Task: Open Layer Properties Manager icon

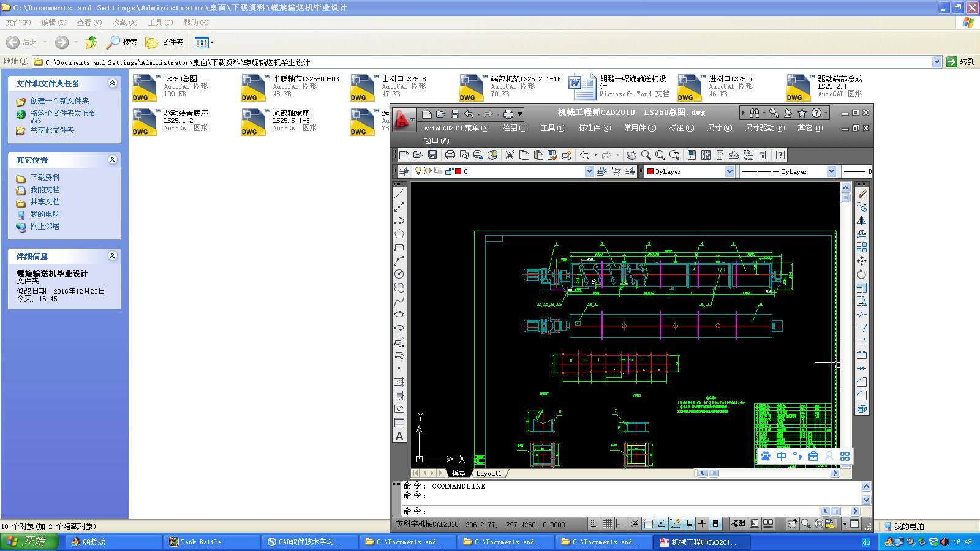Action: 404,171
